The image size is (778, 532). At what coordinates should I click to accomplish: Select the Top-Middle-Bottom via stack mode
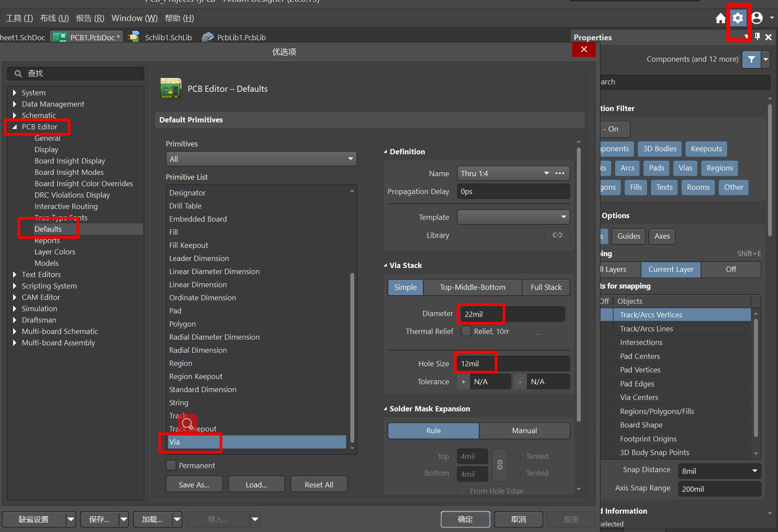coord(472,287)
